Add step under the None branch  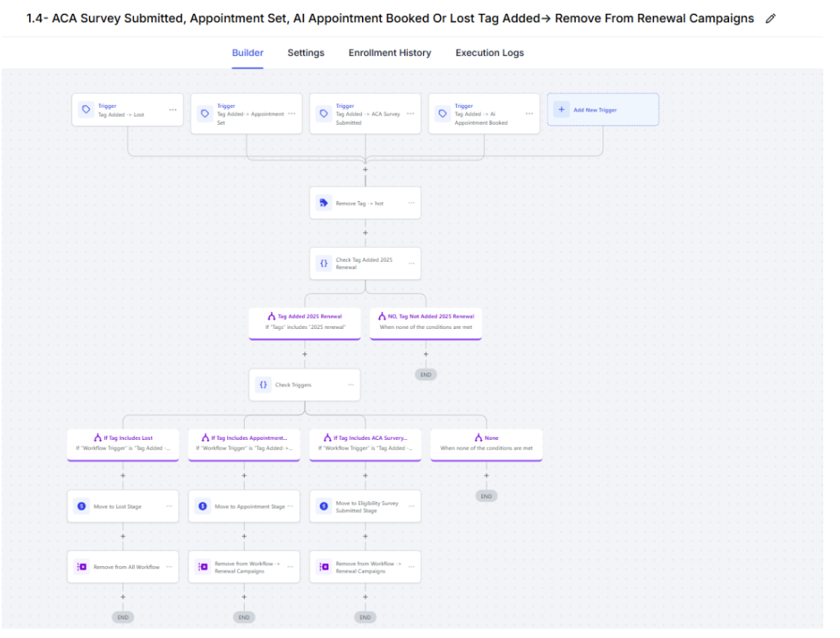(487, 476)
